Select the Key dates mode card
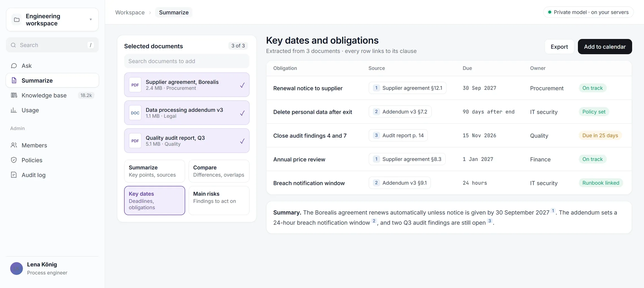The image size is (644, 288). [155, 200]
